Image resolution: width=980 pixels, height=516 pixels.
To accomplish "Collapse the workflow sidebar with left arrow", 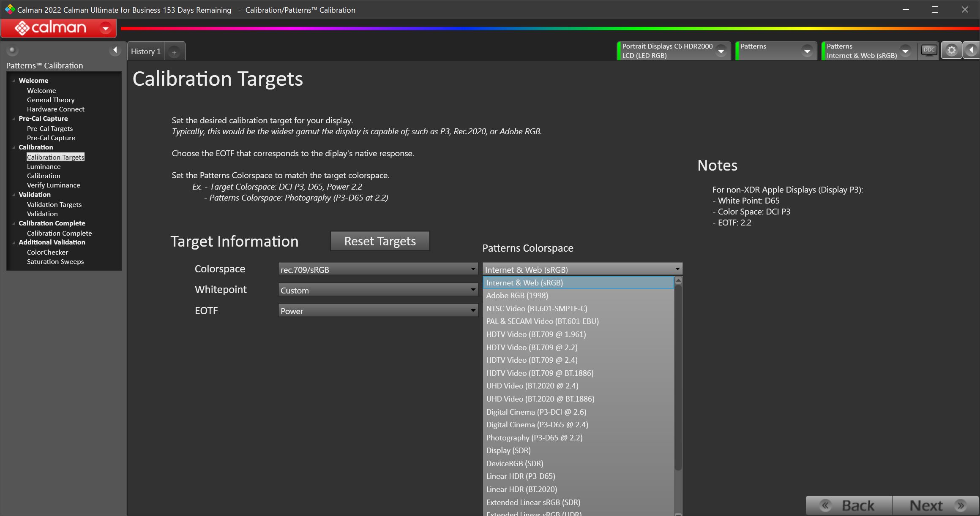I will (x=115, y=50).
